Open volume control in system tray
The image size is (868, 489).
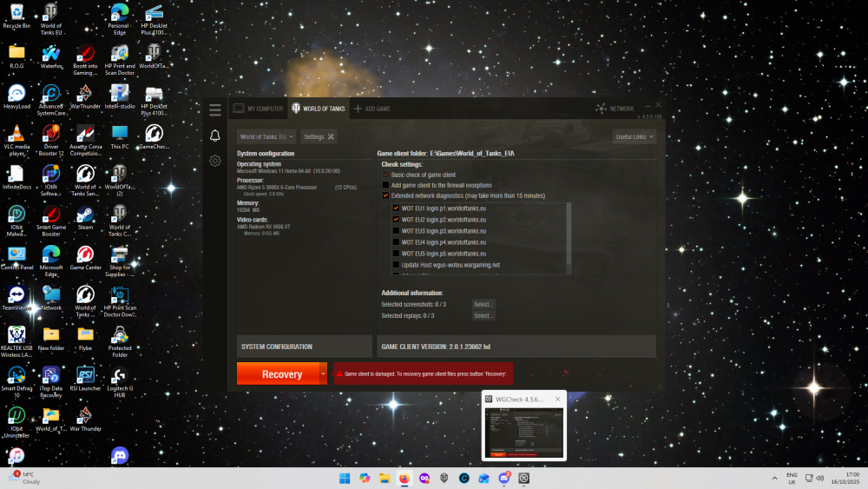point(820,478)
